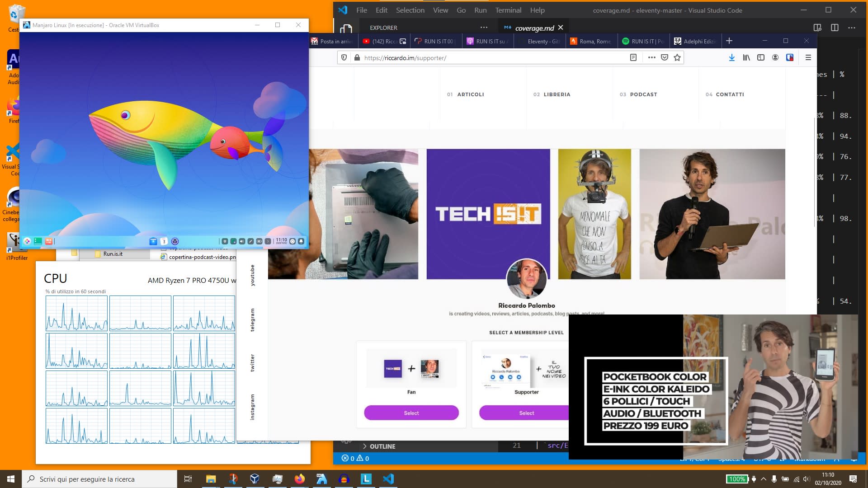The image size is (868, 488).
Task: Open the page actions ellipsis in address bar
Action: click(x=652, y=58)
